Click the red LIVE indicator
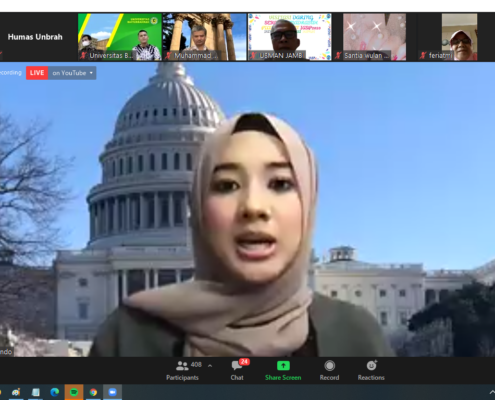The image size is (495, 400). click(x=37, y=73)
